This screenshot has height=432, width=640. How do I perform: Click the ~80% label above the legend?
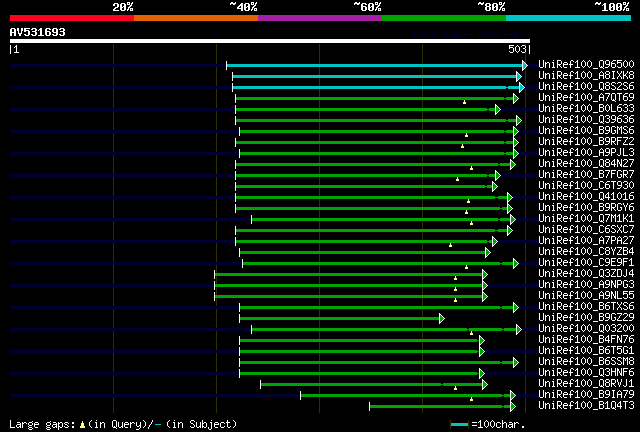point(491,7)
